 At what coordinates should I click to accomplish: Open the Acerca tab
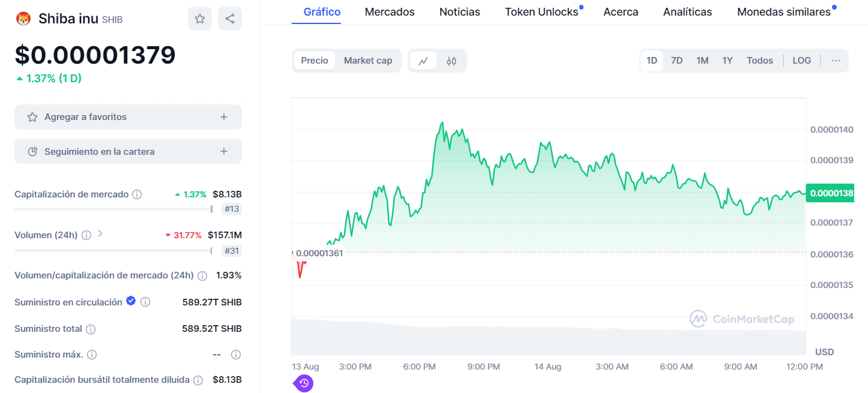click(621, 12)
